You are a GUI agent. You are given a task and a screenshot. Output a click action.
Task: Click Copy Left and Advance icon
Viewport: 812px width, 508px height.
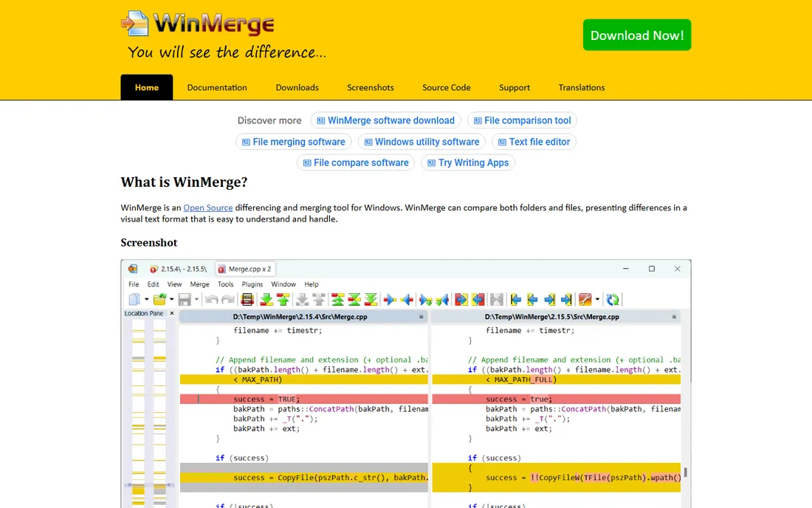pos(442,299)
